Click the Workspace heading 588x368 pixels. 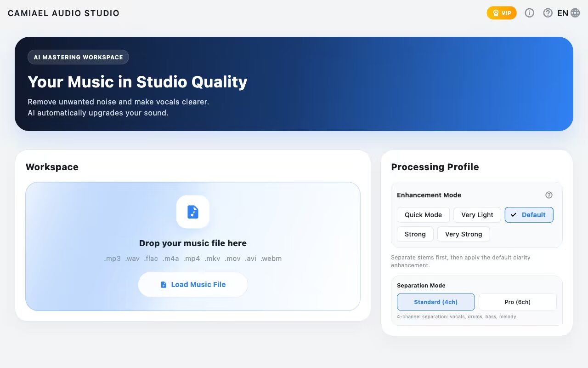(52, 167)
